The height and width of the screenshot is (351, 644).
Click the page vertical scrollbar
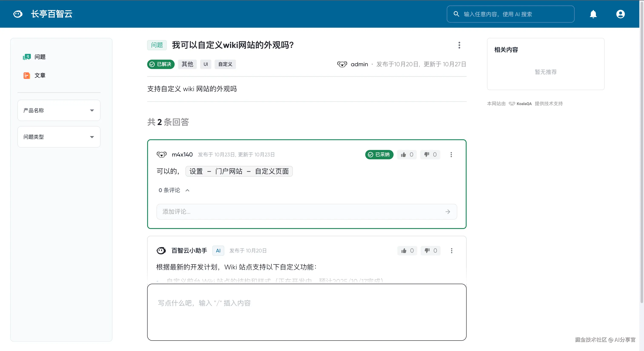[x=641, y=150]
